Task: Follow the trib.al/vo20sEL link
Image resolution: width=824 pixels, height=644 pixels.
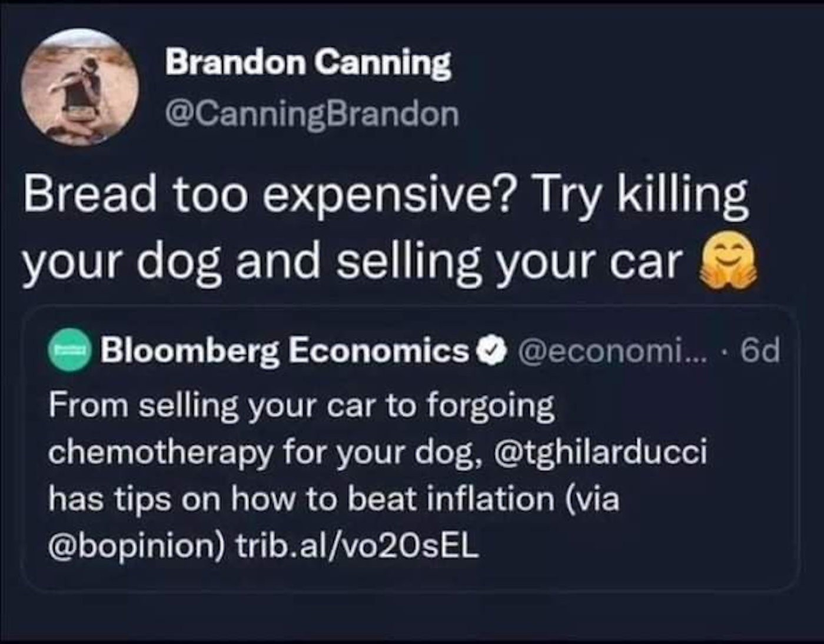Action: (358, 547)
